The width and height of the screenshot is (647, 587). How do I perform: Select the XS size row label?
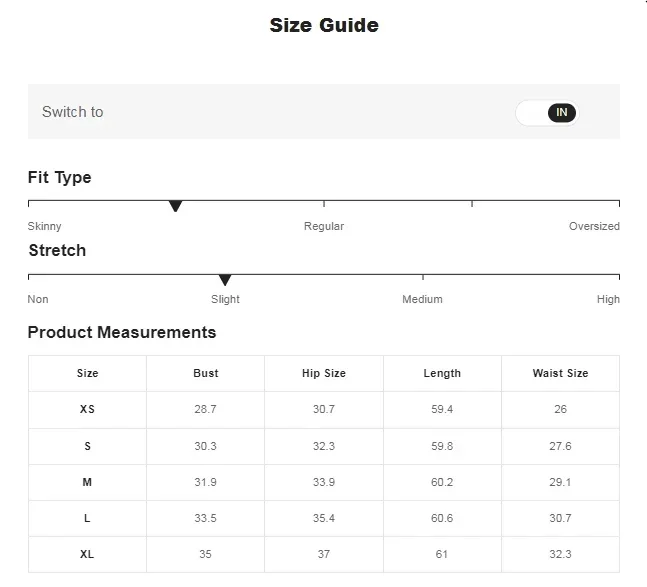[88, 410]
